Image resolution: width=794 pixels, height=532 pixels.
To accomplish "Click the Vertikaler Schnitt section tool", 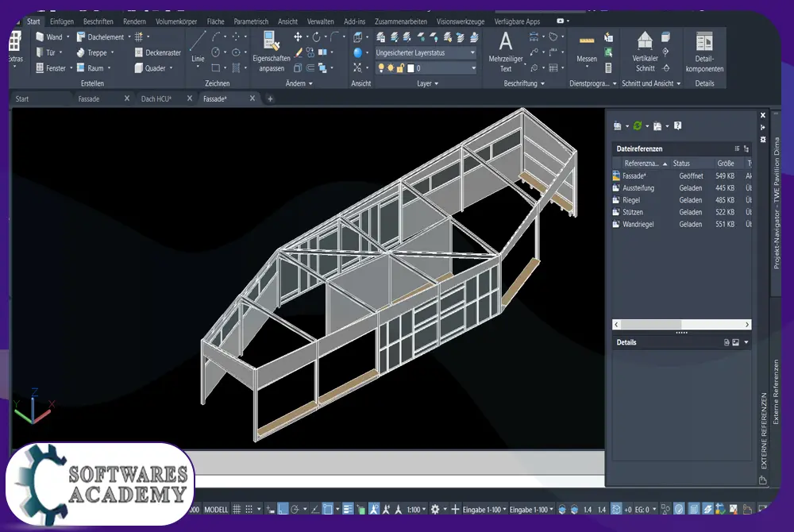I will (x=645, y=52).
